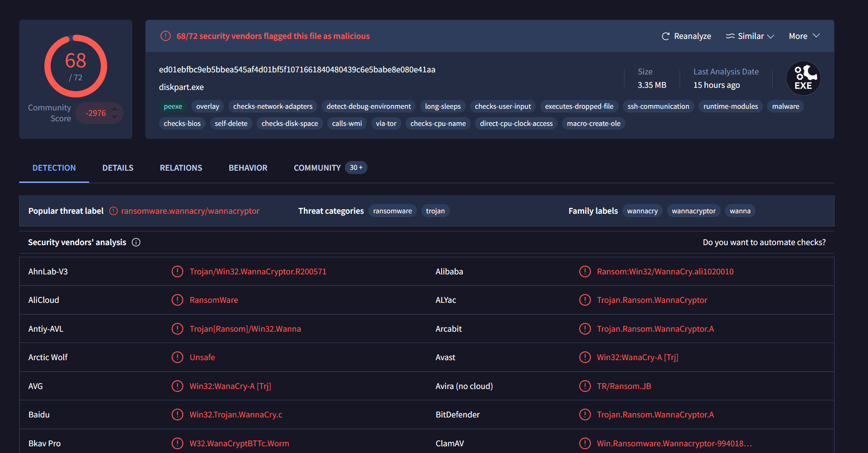Vote community score up arrow
The width and height of the screenshot is (868, 453).
coord(115,109)
